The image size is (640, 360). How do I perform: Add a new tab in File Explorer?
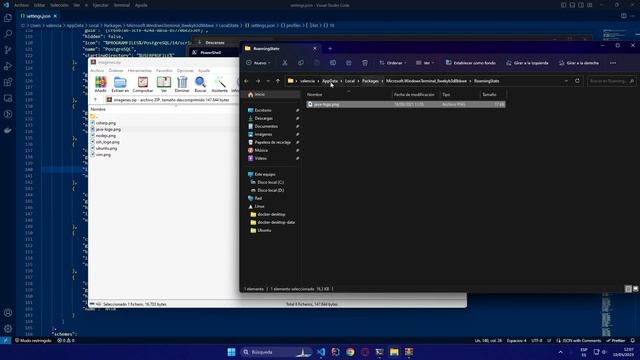[x=330, y=49]
